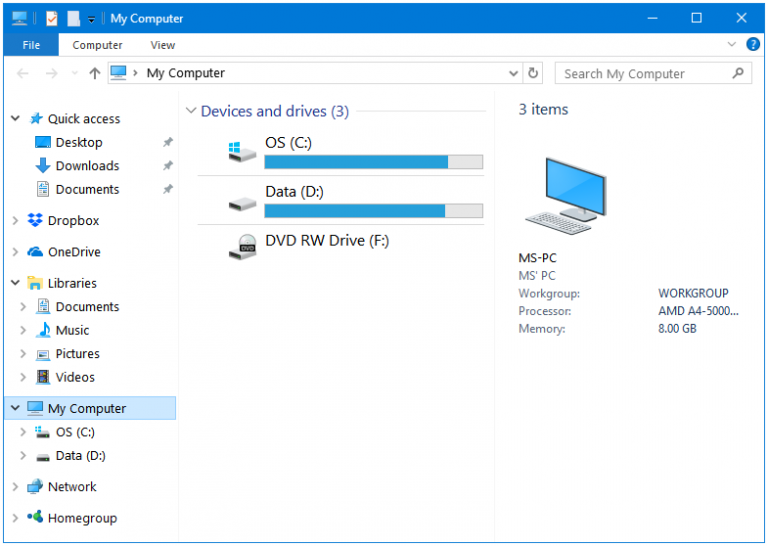The image size is (768, 546).
Task: Click the WORKGROUP value in details pane
Action: coord(693,293)
